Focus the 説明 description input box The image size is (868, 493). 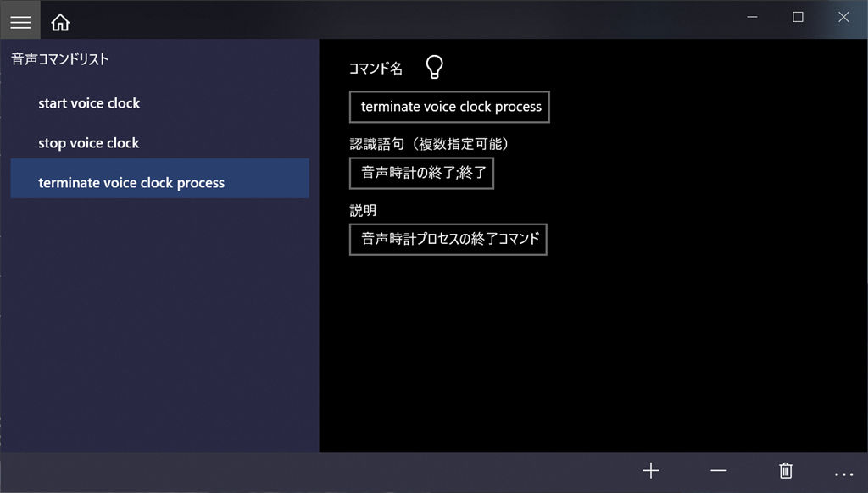tap(448, 239)
